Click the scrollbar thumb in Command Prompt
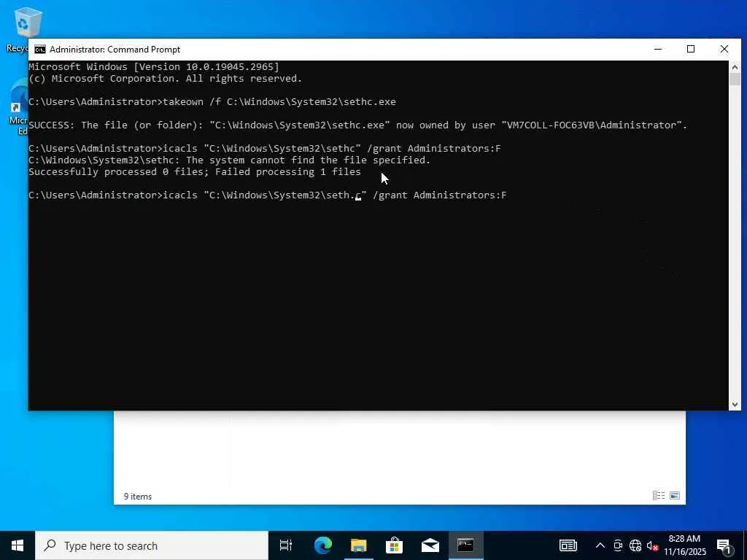747x560 pixels. point(735,79)
